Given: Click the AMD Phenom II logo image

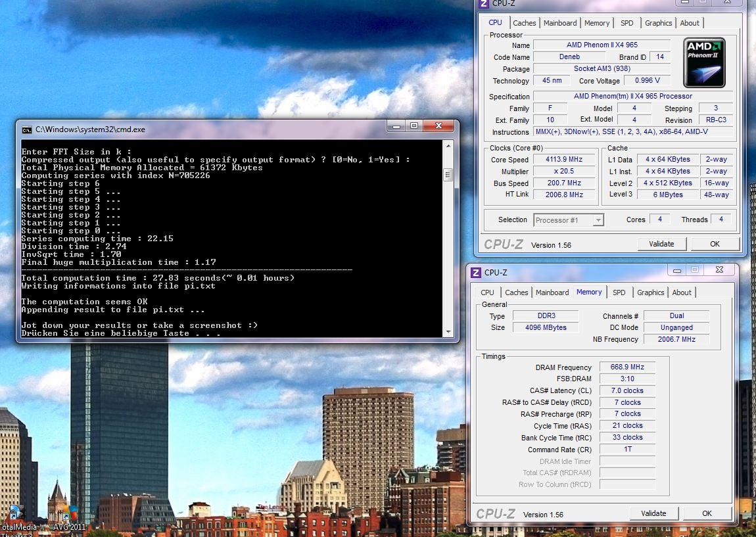Looking at the screenshot, I should 704,62.
